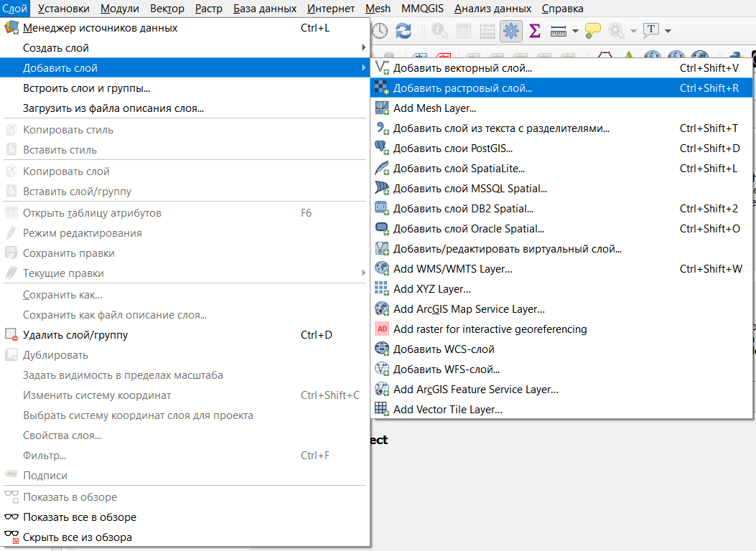Viewport: 756px width, 551px height.
Task: Click Add XYZ Layer entry
Action: coord(431,289)
